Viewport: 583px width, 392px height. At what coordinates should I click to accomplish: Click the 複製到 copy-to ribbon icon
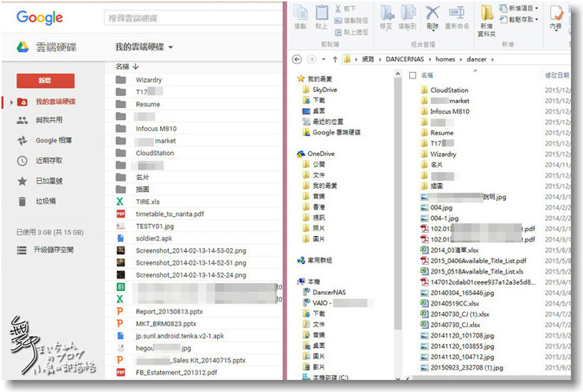click(408, 13)
